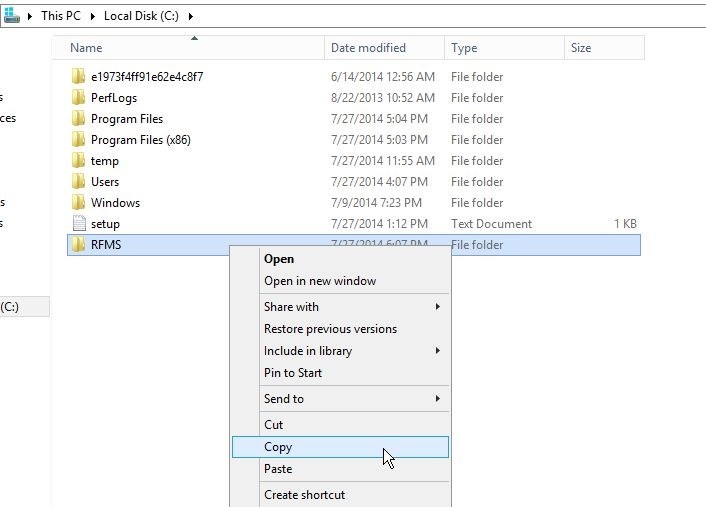Go to This PC in breadcrumb
The width and height of the screenshot is (706, 507).
(x=61, y=16)
